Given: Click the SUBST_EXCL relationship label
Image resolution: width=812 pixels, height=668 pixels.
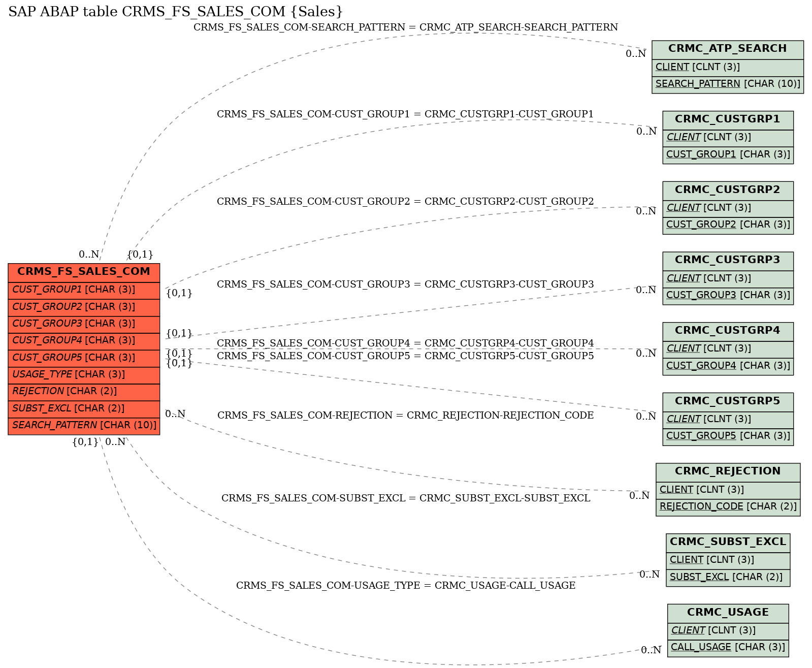Looking at the screenshot, I should click(406, 498).
